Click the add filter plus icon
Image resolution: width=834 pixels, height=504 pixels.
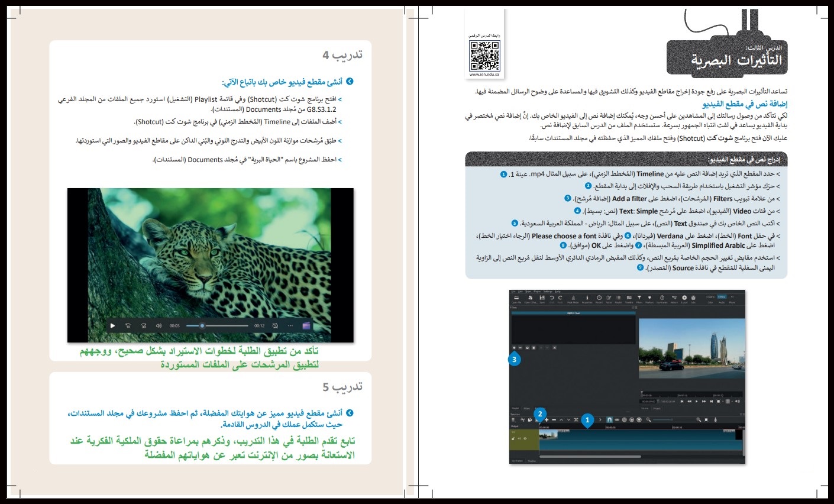pyautogui.click(x=514, y=348)
